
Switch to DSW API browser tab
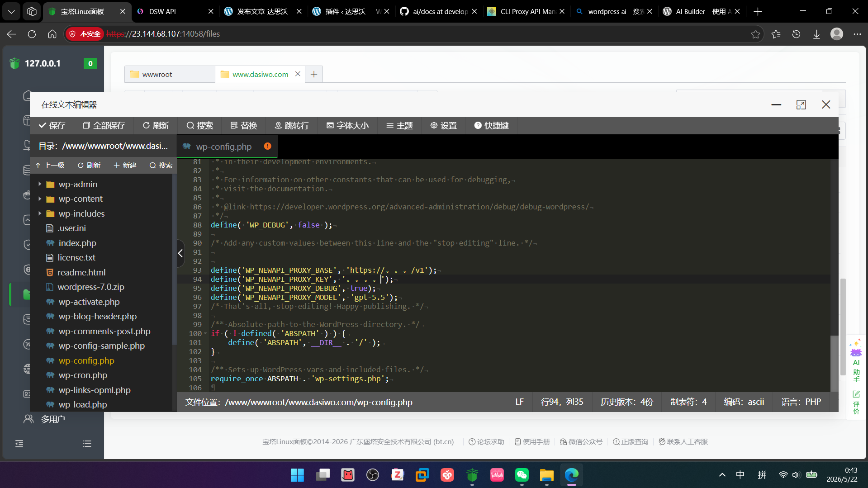click(x=175, y=11)
